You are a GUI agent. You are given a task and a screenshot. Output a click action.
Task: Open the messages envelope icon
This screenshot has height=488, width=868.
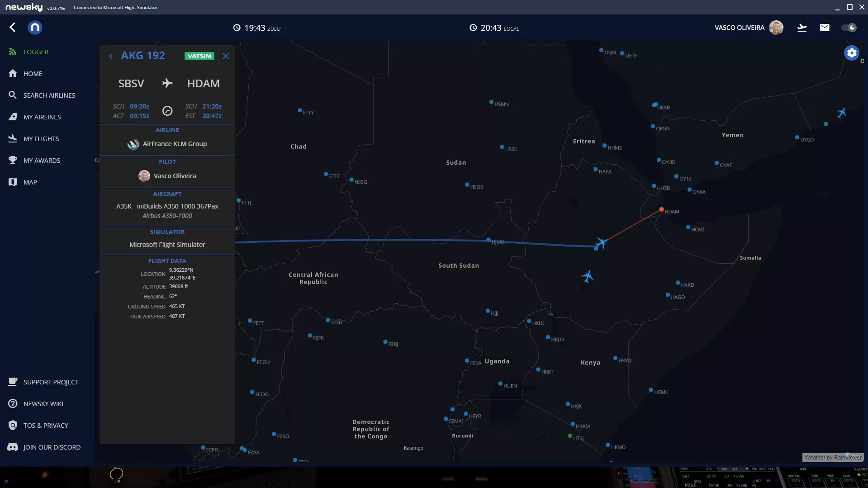(825, 28)
